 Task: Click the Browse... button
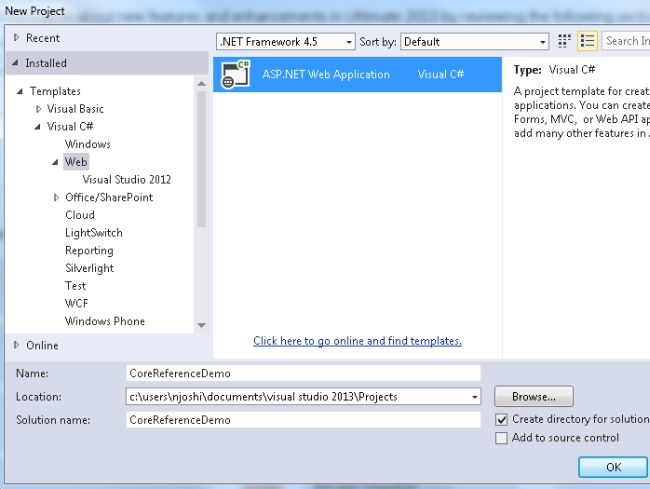click(x=534, y=397)
